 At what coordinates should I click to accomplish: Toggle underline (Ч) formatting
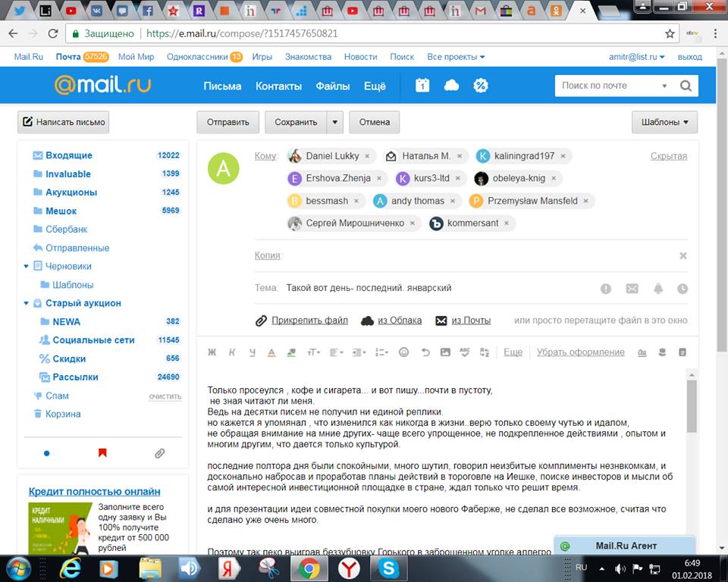252,352
